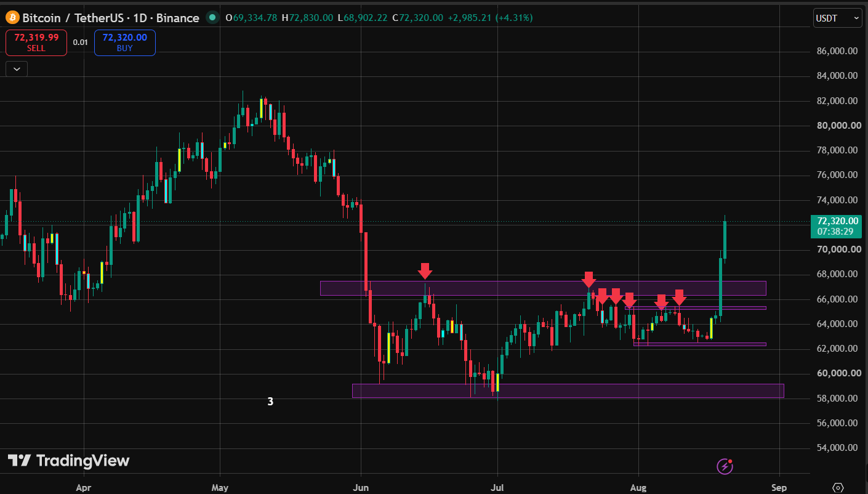Click the high value H72,830.00
This screenshot has height=494, width=868.
308,18
